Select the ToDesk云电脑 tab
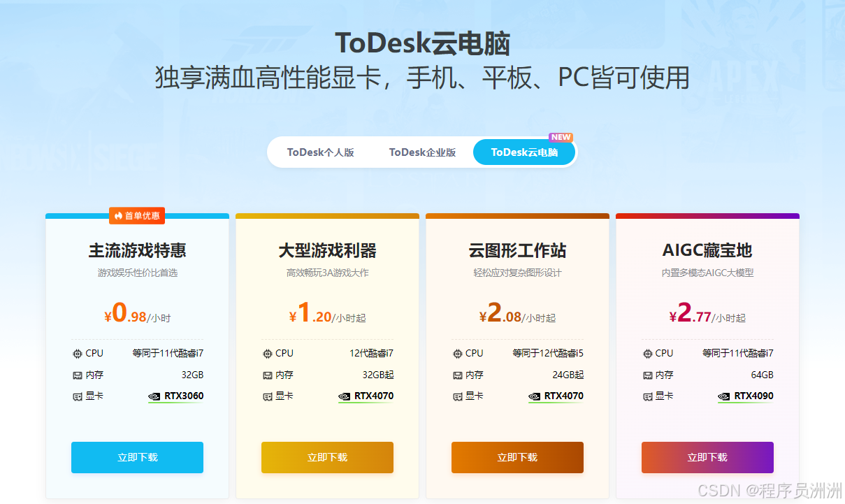This screenshot has height=504, width=845. point(524,152)
